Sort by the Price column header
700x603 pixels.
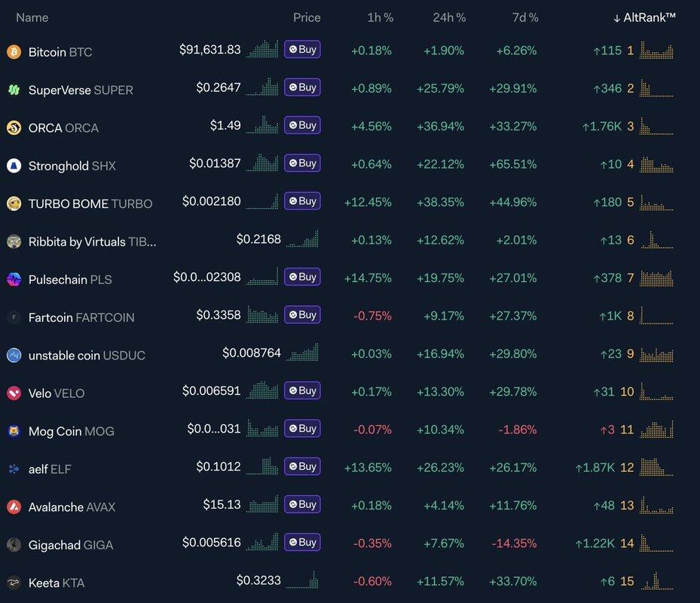(x=307, y=17)
